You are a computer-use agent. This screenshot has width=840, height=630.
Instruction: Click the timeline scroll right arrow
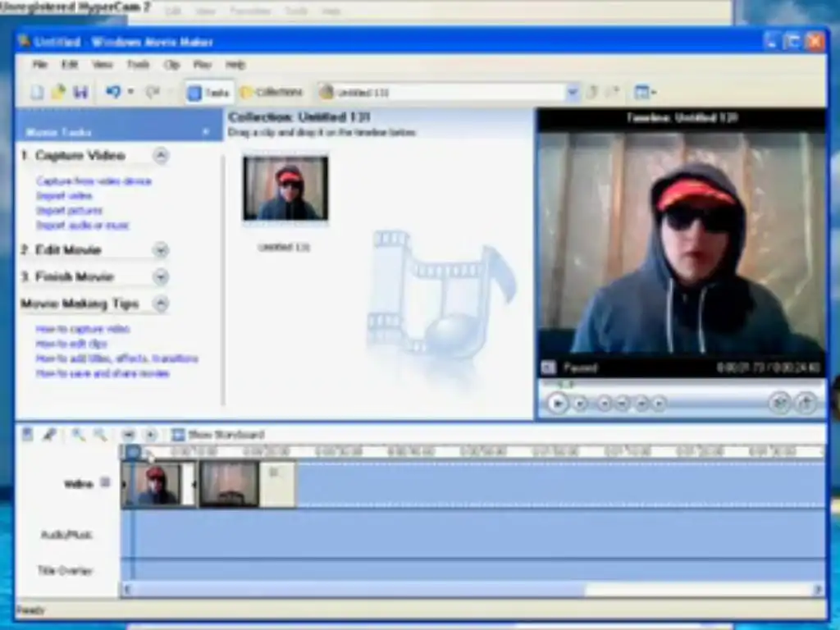tap(818, 590)
